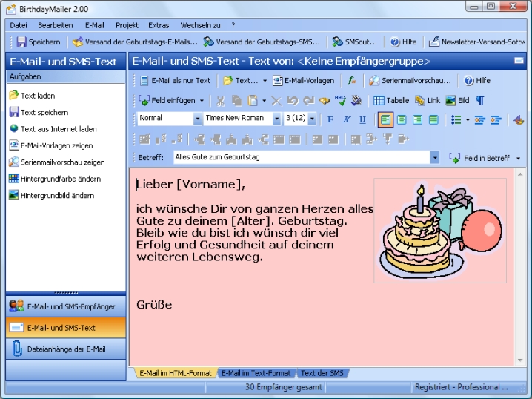Open the Extras menu
Screen dimensions: 532x399
pos(158,24)
